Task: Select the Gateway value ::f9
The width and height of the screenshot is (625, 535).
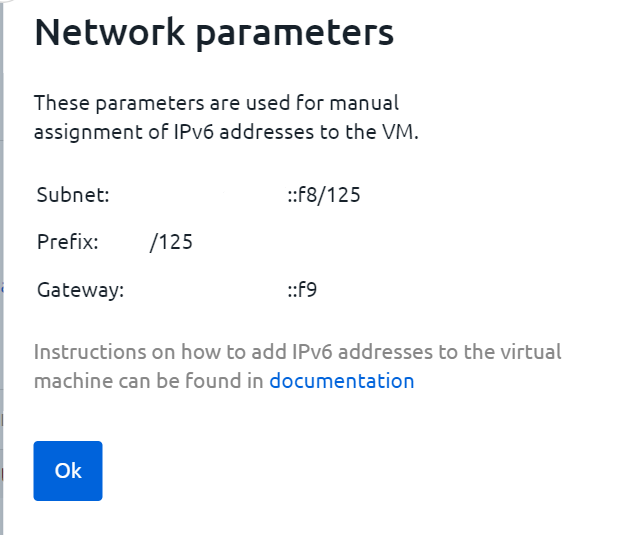Action: (302, 289)
